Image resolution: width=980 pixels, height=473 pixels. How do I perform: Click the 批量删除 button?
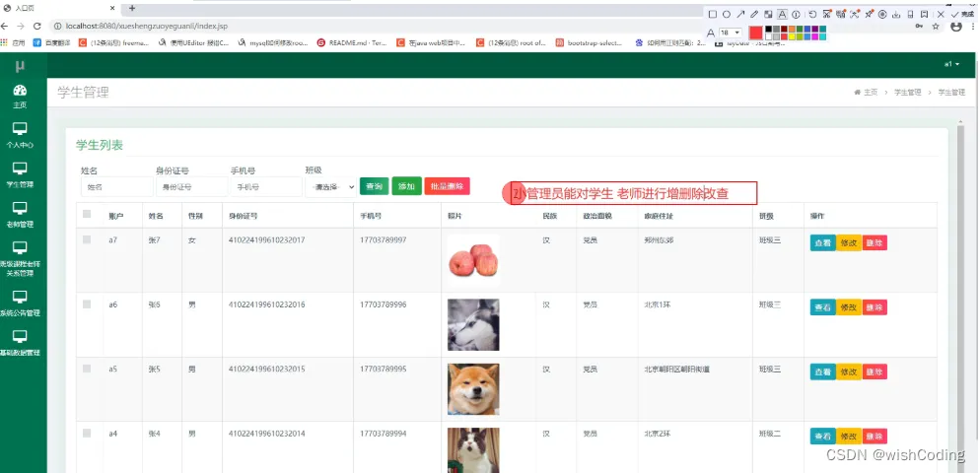tap(447, 186)
